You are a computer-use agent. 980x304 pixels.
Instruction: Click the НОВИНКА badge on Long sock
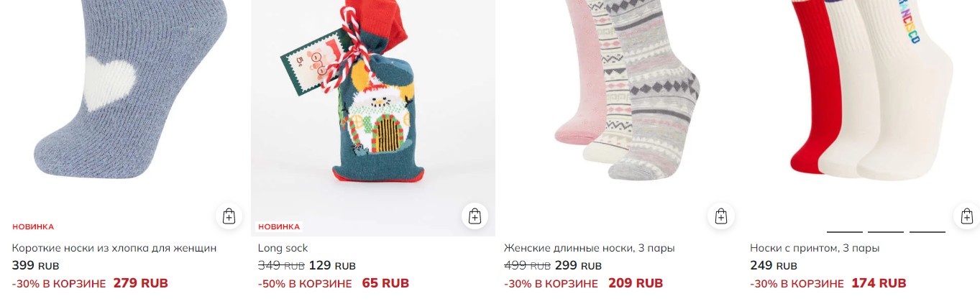(x=279, y=227)
